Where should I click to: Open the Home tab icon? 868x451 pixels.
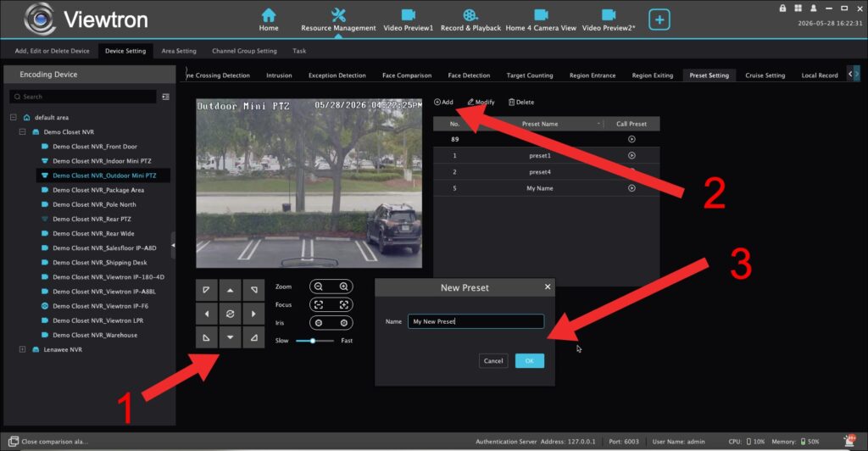click(x=269, y=15)
